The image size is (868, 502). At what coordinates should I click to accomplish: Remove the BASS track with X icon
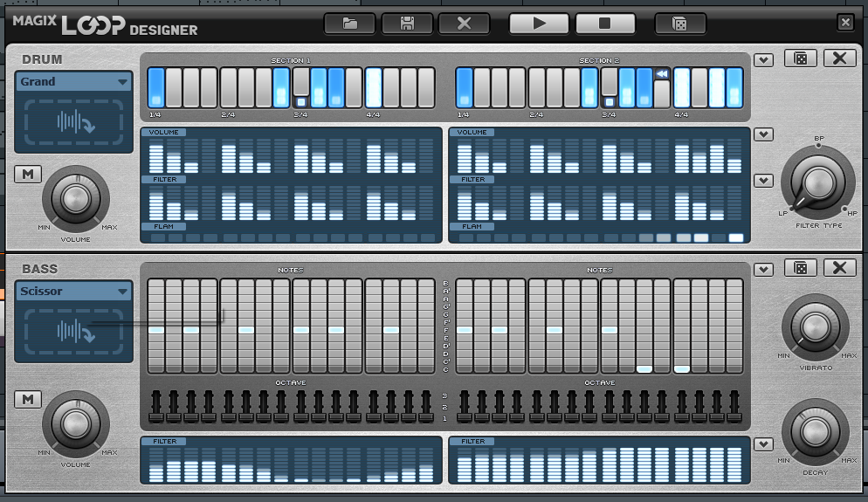click(x=839, y=268)
